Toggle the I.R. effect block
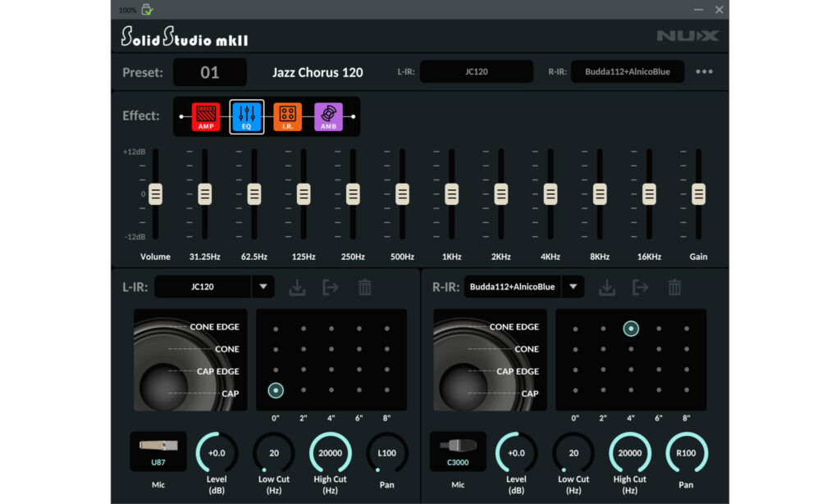The width and height of the screenshot is (840, 504). (287, 116)
